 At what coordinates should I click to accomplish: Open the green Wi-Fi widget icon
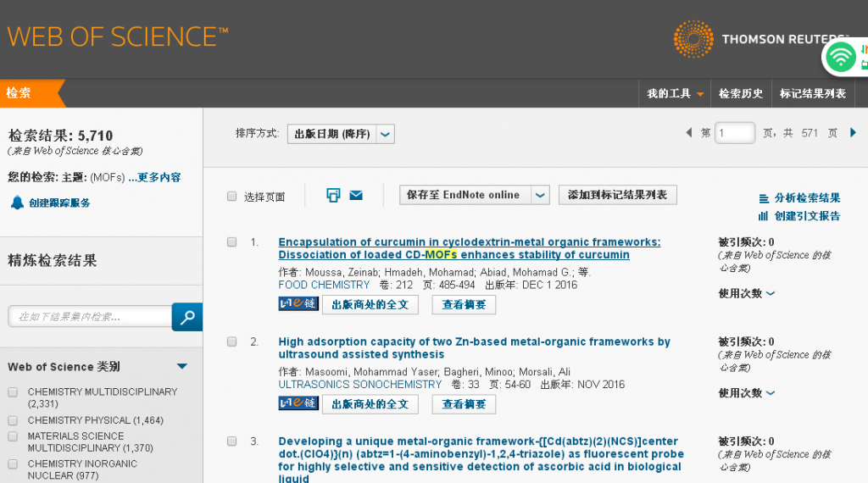point(840,57)
